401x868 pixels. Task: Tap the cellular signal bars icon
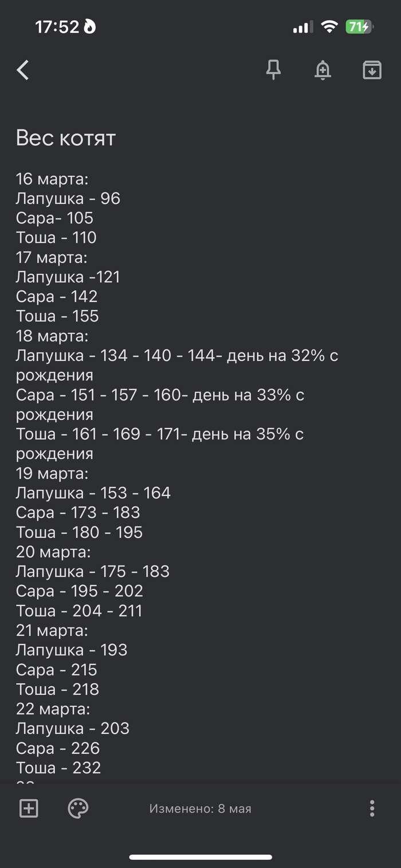302,26
